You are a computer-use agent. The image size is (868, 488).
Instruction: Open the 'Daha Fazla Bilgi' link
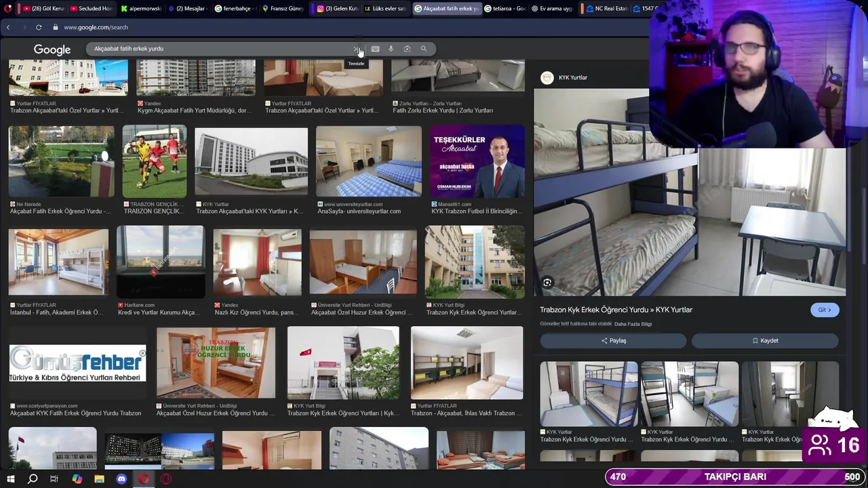point(633,324)
